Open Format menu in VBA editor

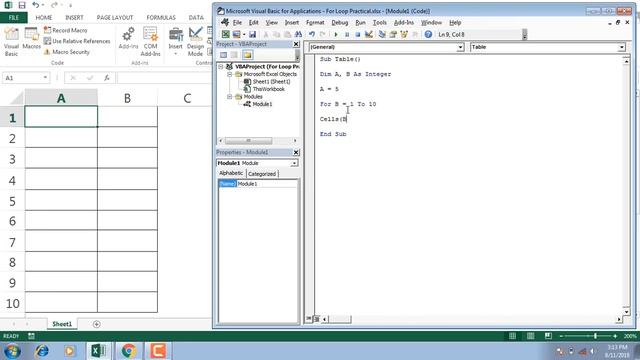(x=315, y=23)
